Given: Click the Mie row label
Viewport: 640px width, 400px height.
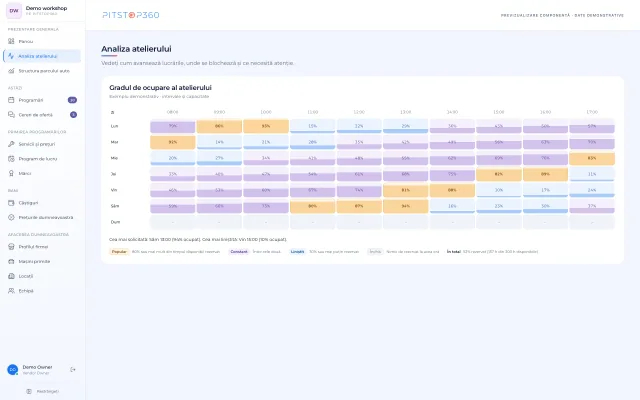Looking at the screenshot, I should coord(114,158).
